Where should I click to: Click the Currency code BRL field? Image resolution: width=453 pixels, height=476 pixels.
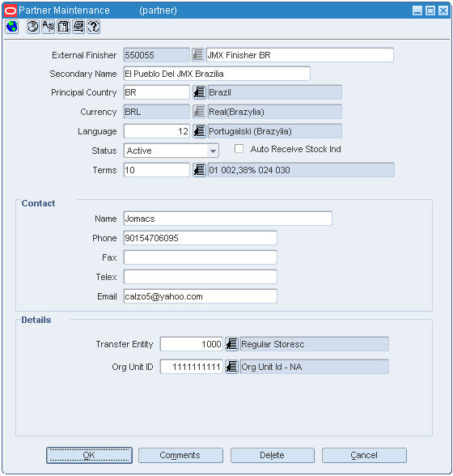157,112
